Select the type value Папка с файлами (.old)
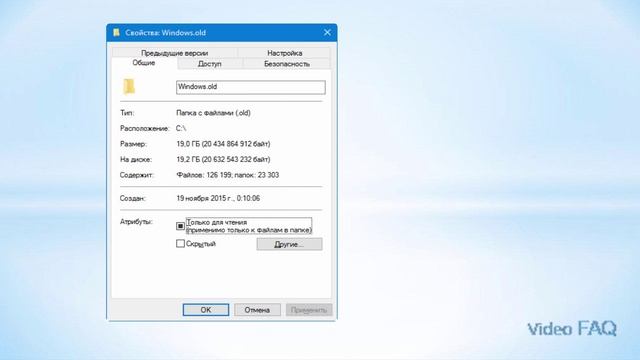Screen dimensions: 640x360 tap(213, 113)
